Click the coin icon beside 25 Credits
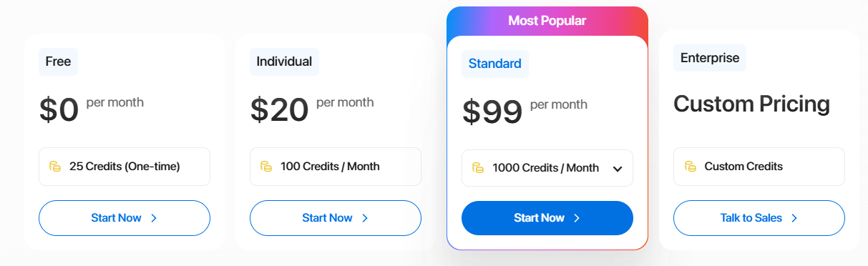The width and height of the screenshot is (868, 266). coord(55,167)
